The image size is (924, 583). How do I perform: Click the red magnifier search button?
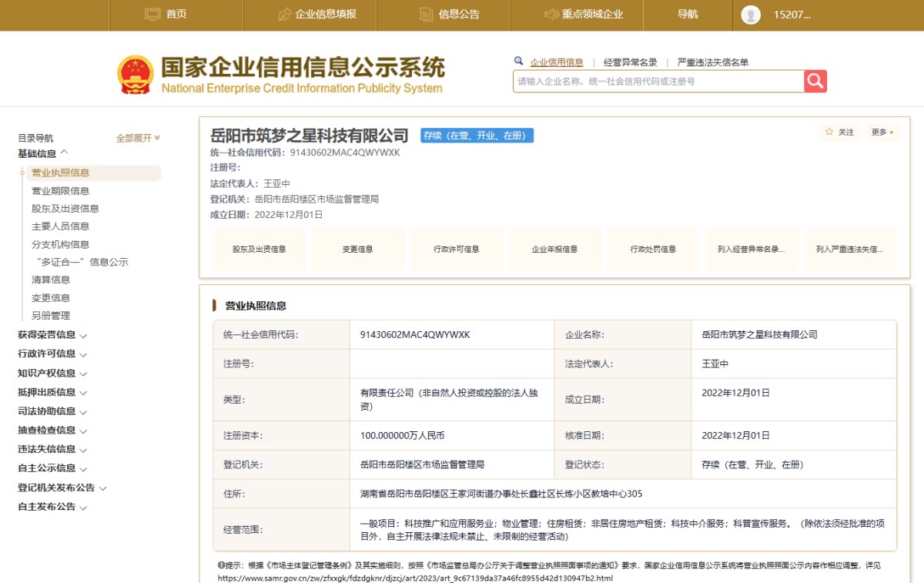point(815,81)
